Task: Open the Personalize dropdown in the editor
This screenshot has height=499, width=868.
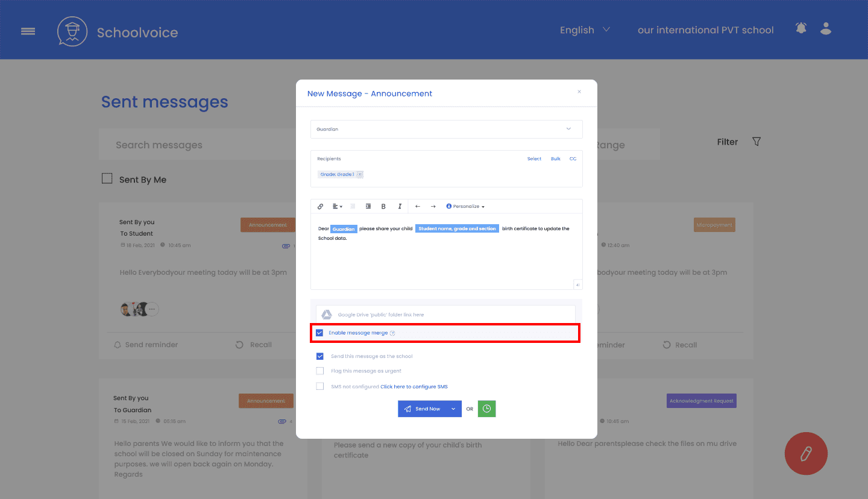Action: [465, 206]
